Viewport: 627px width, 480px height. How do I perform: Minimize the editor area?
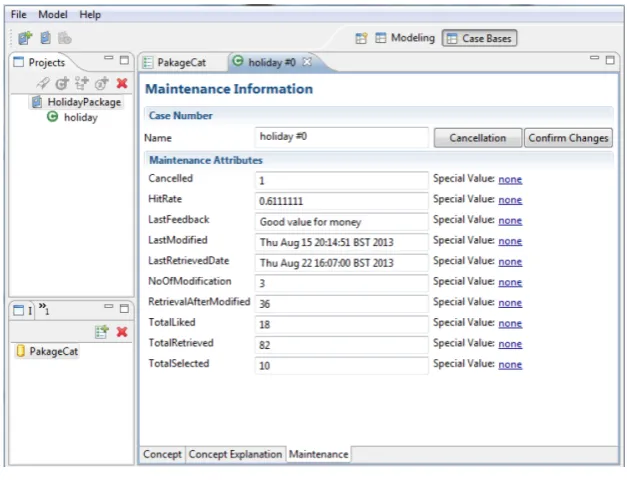[595, 58]
